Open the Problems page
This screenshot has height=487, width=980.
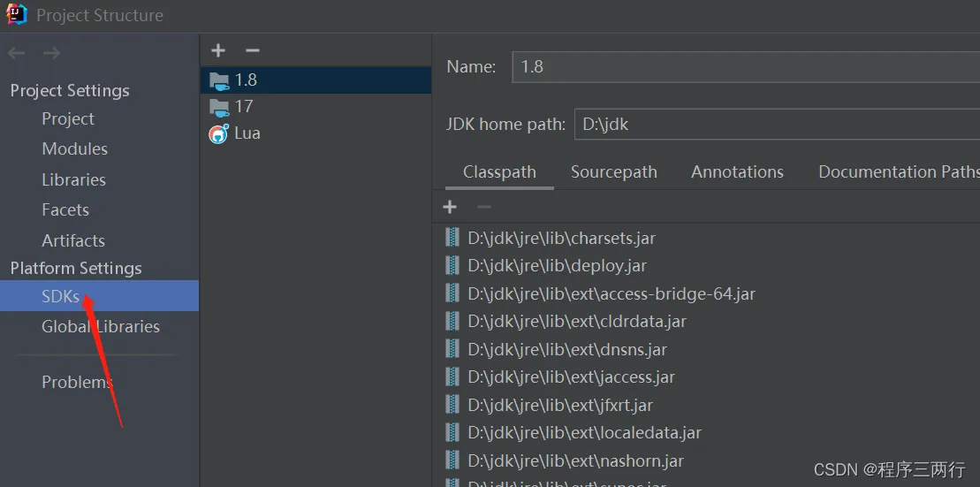coord(77,381)
